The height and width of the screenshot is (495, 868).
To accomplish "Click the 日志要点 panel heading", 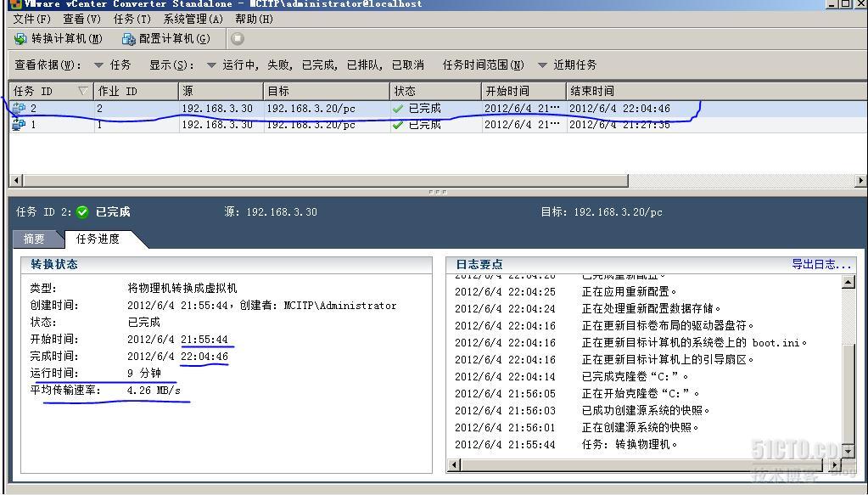I will coord(479,264).
